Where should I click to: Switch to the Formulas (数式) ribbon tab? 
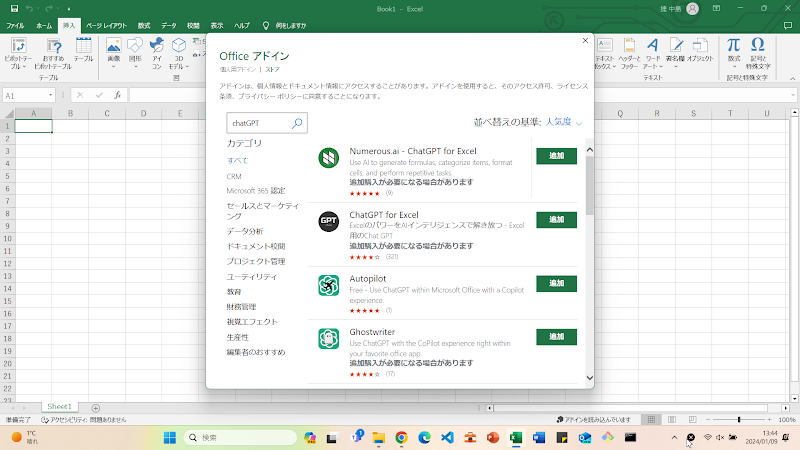(144, 26)
